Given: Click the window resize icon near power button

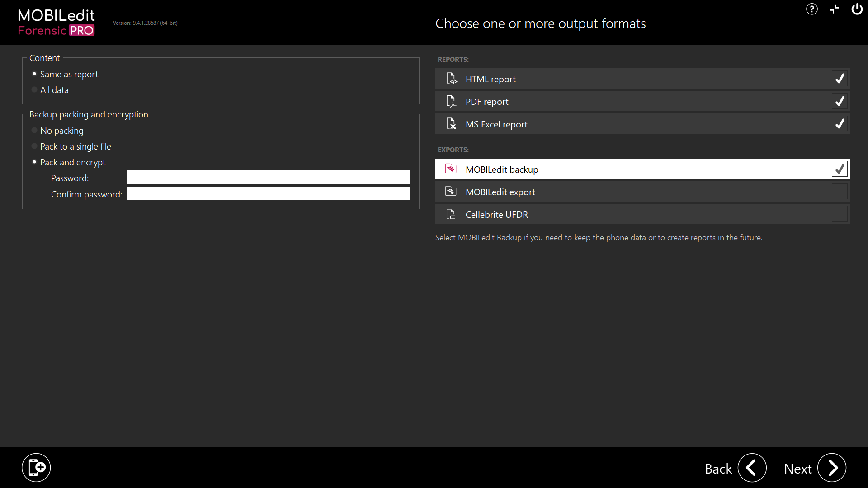Looking at the screenshot, I should [x=834, y=9].
